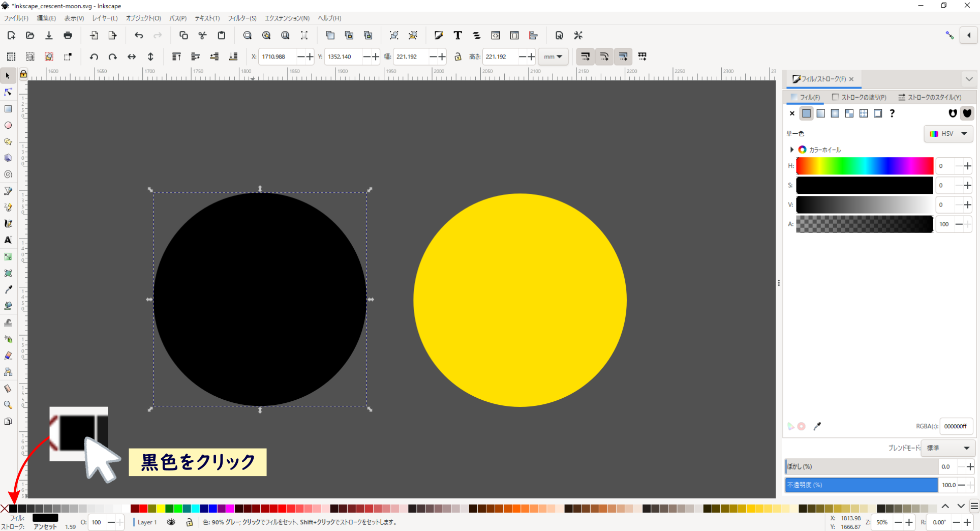Screen dimensions: 980x531
Task: Open the HSV color mode dropdown
Action: point(948,134)
